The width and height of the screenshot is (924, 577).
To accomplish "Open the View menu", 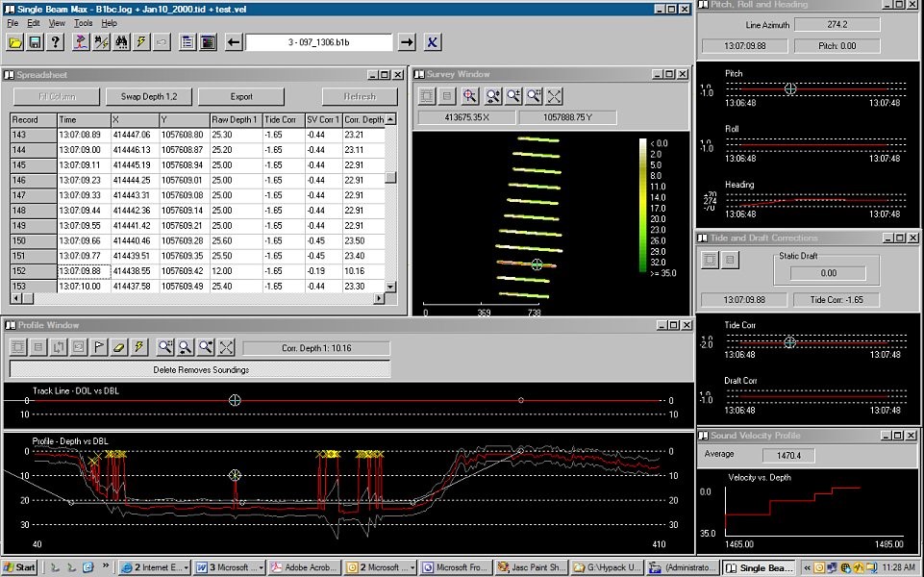I will [x=57, y=23].
